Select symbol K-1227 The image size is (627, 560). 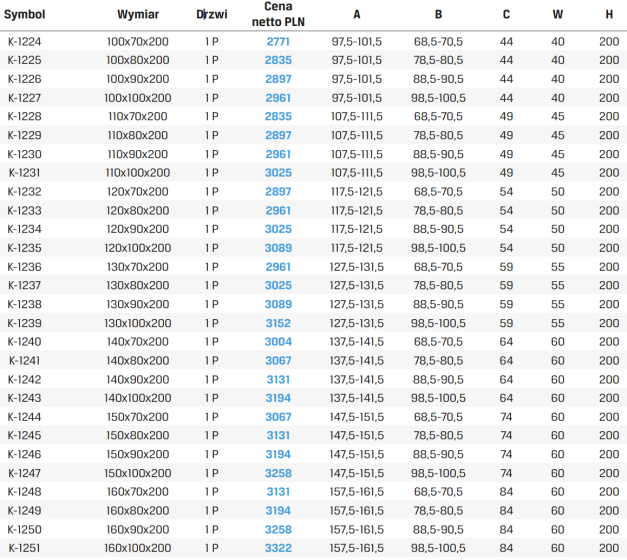click(x=24, y=98)
